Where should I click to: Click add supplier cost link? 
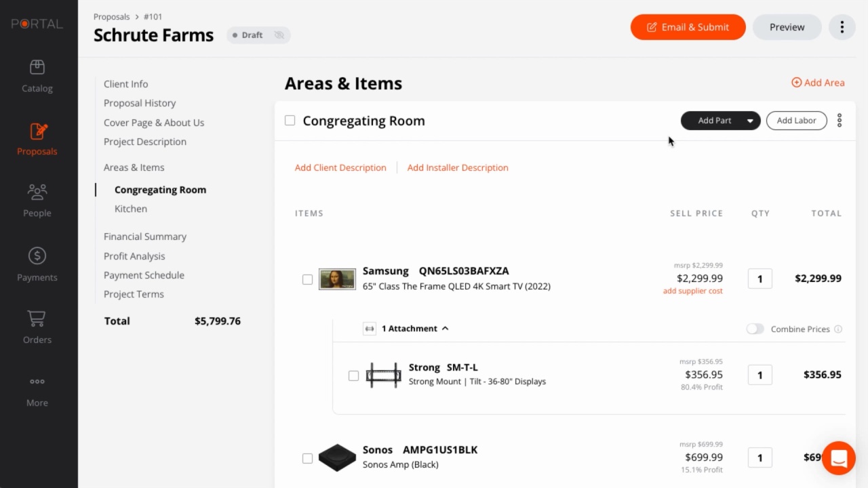pyautogui.click(x=693, y=291)
